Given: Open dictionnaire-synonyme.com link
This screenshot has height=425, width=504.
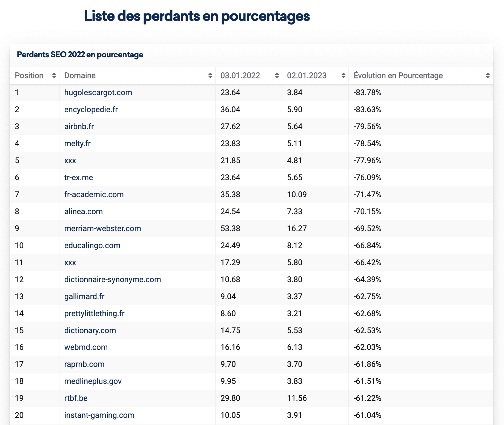Looking at the screenshot, I should point(113,279).
